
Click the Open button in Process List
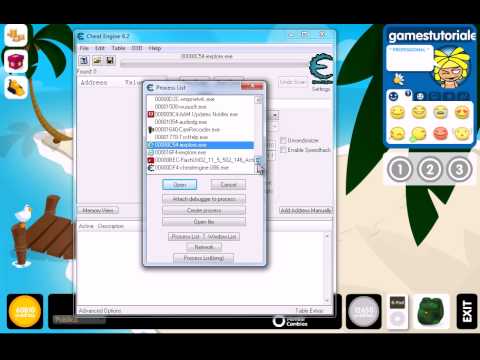[x=180, y=185]
